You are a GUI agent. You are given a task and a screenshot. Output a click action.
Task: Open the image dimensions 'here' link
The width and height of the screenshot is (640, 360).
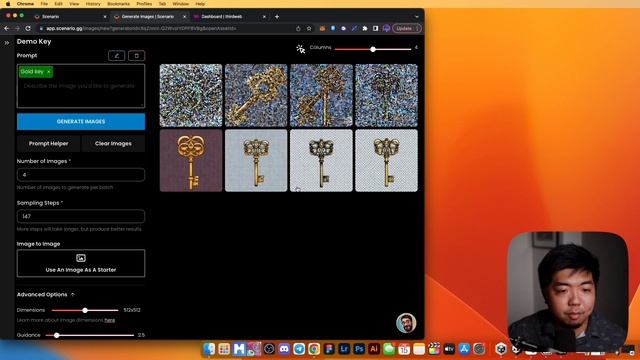click(x=109, y=320)
